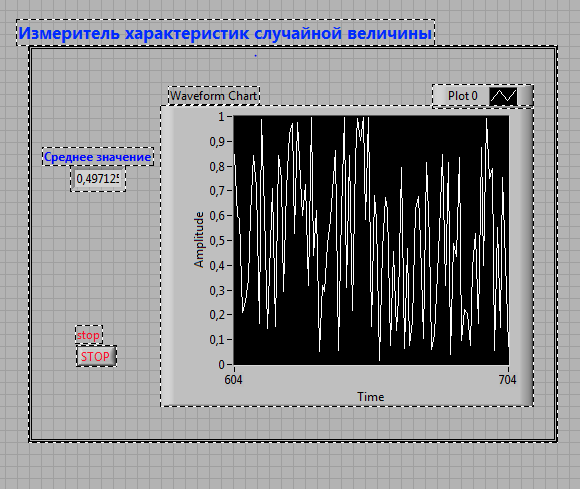Click the STOP button

(x=97, y=356)
